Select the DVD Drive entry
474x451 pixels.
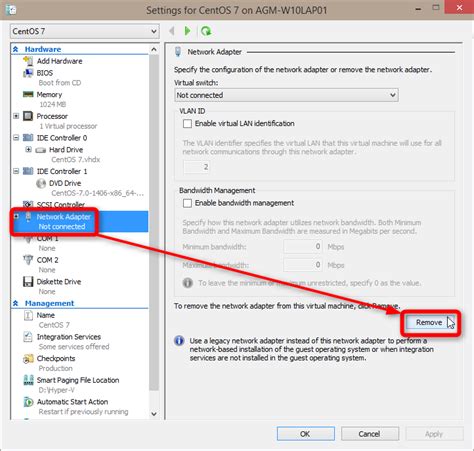point(65,183)
